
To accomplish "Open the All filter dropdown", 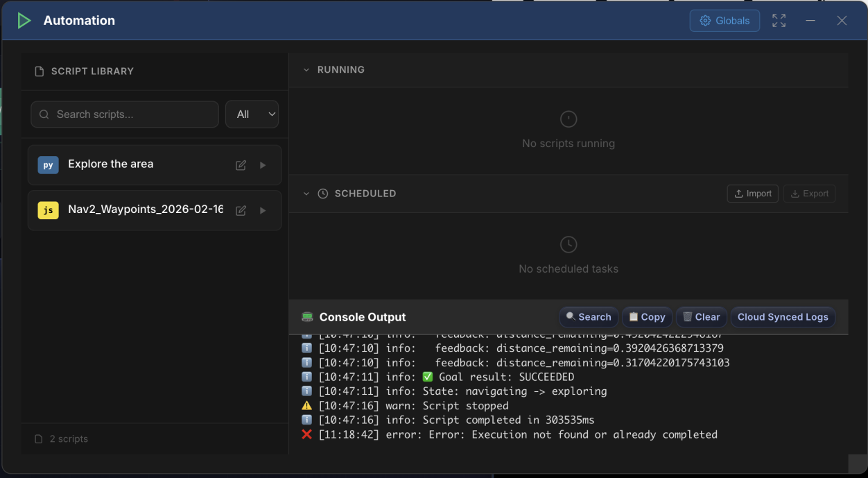I will pyautogui.click(x=252, y=114).
